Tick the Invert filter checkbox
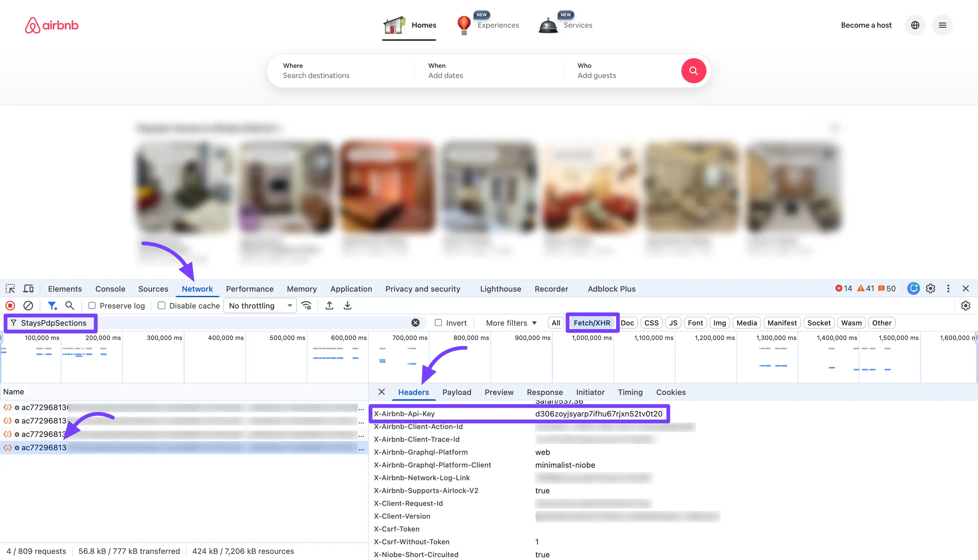 coord(438,323)
